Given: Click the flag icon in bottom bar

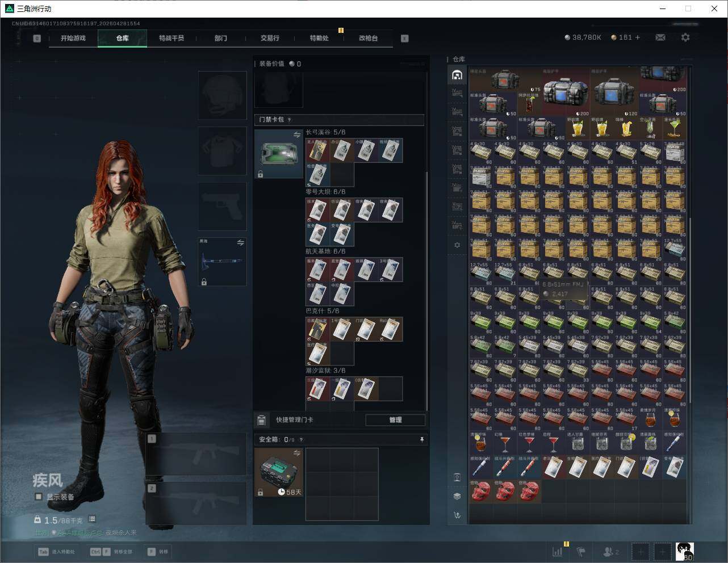Looking at the screenshot, I should click(581, 552).
